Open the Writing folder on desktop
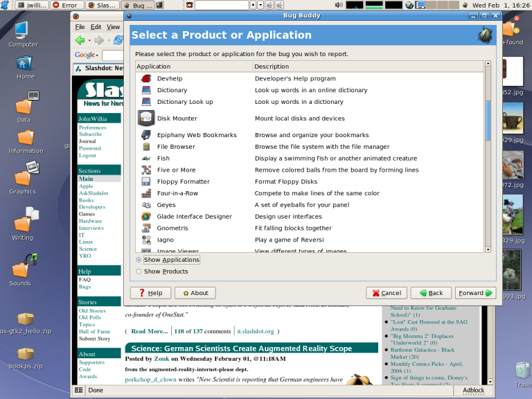This screenshot has width=532, height=399. [24, 224]
